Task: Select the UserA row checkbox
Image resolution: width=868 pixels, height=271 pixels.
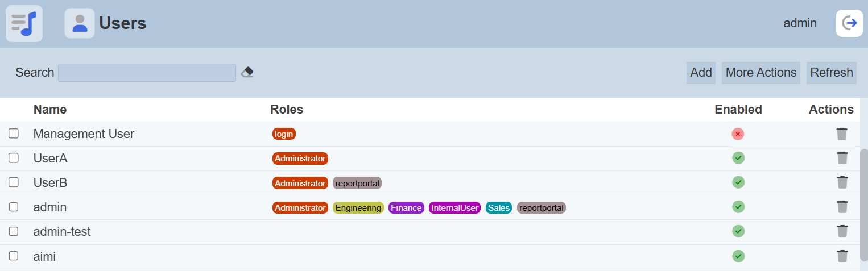Action: 14,158
